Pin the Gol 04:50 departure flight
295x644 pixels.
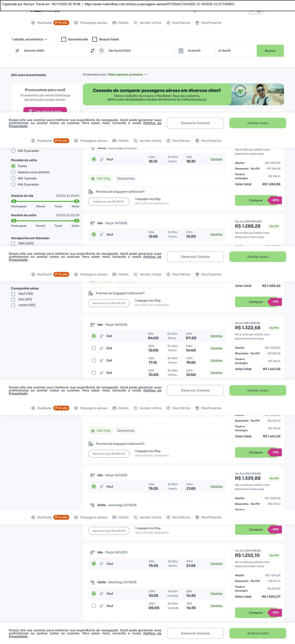point(101,336)
